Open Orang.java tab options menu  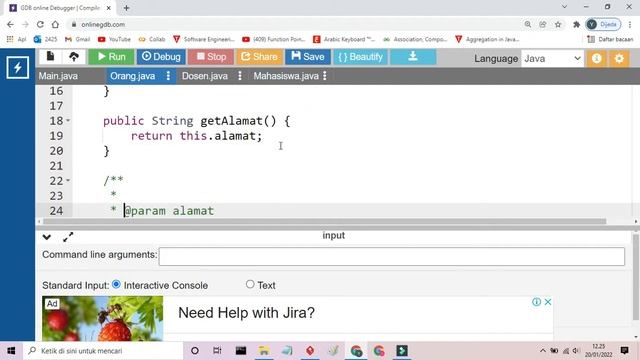168,76
